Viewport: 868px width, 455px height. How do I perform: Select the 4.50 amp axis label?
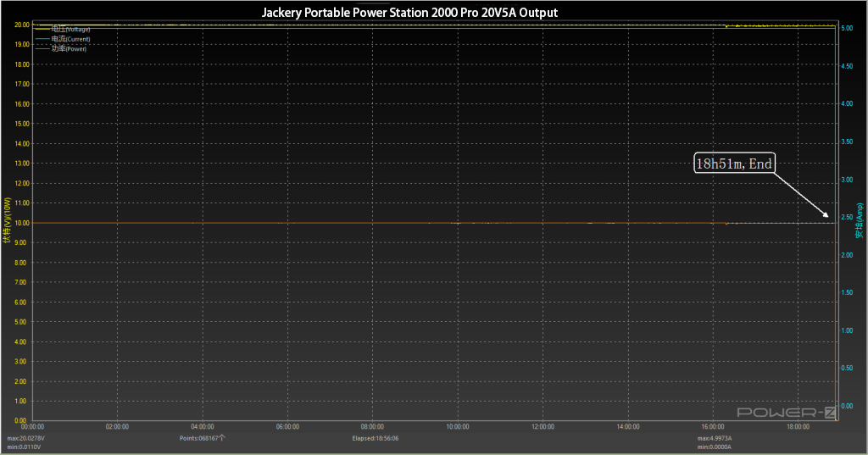[847, 66]
